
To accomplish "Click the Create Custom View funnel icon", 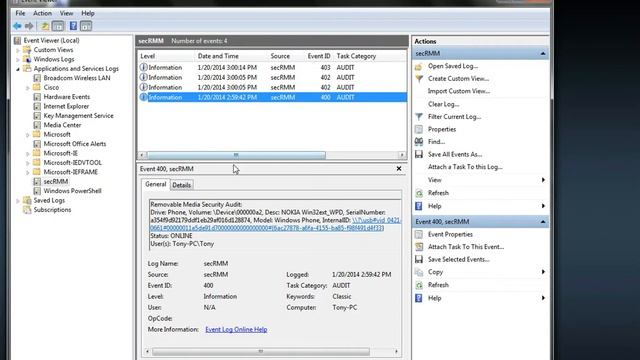I will (x=419, y=78).
